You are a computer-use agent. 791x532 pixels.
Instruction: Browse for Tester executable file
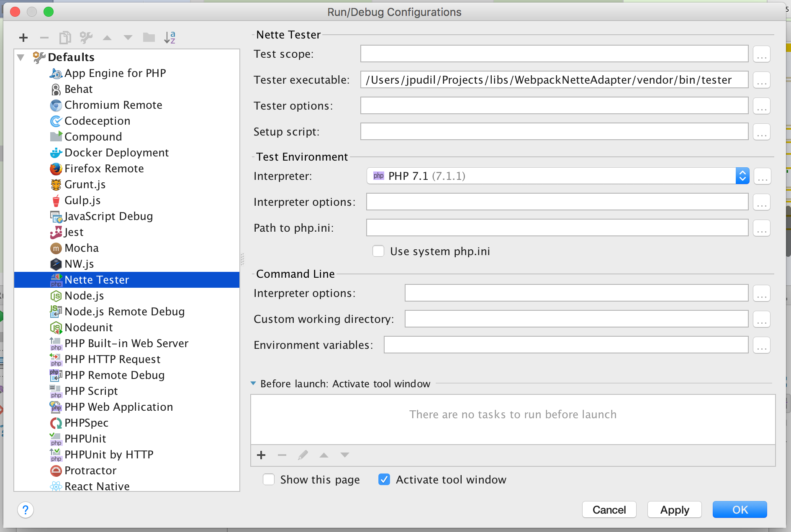pyautogui.click(x=762, y=80)
